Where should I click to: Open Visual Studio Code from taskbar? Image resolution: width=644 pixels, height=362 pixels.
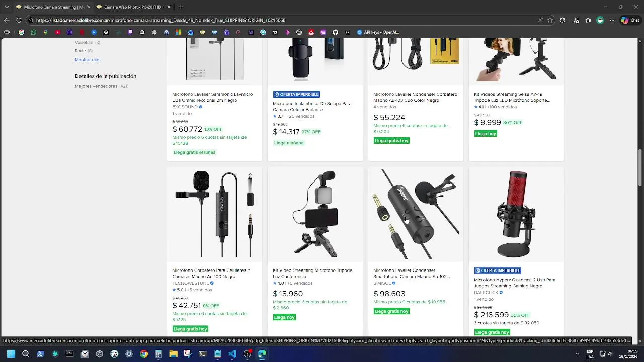point(232,354)
